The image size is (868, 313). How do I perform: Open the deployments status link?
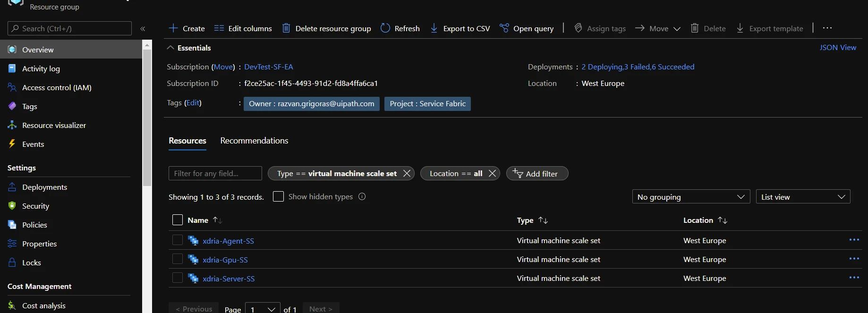(x=638, y=67)
